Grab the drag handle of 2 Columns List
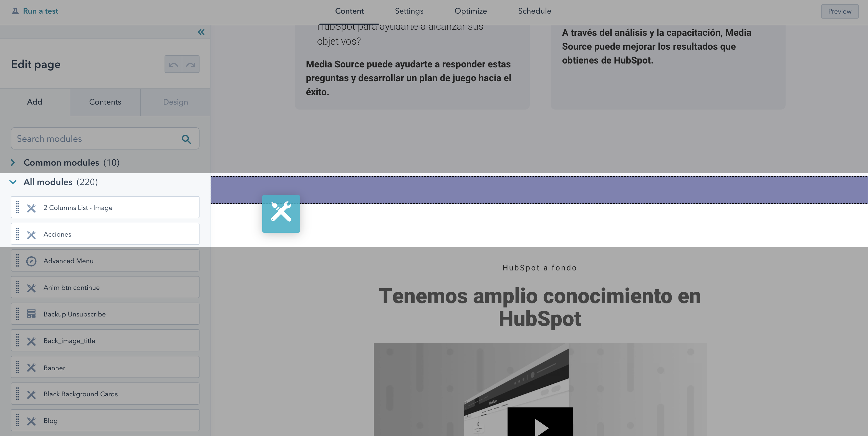This screenshot has width=868, height=436. (x=18, y=207)
